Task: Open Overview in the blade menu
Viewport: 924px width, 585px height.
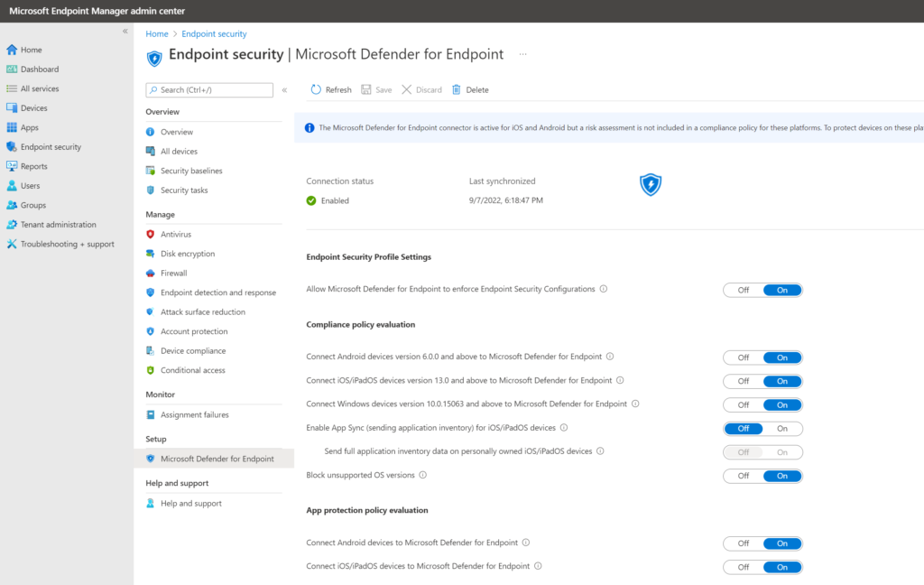Action: [177, 132]
